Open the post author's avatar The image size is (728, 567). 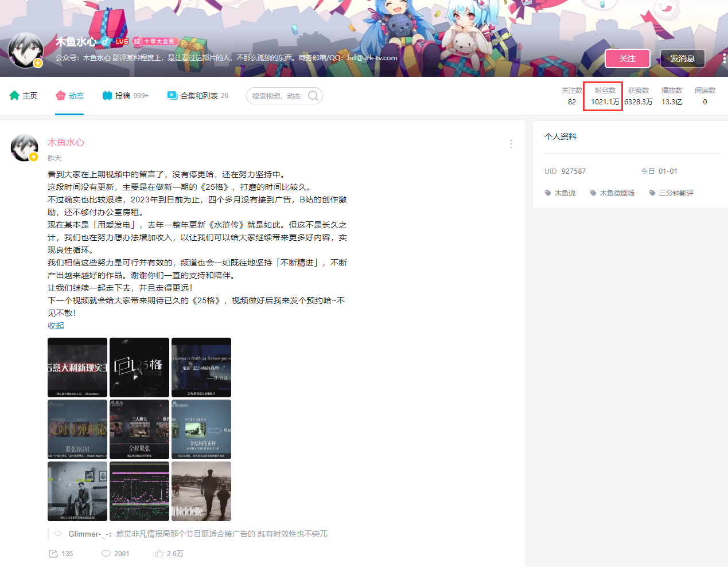[x=24, y=148]
